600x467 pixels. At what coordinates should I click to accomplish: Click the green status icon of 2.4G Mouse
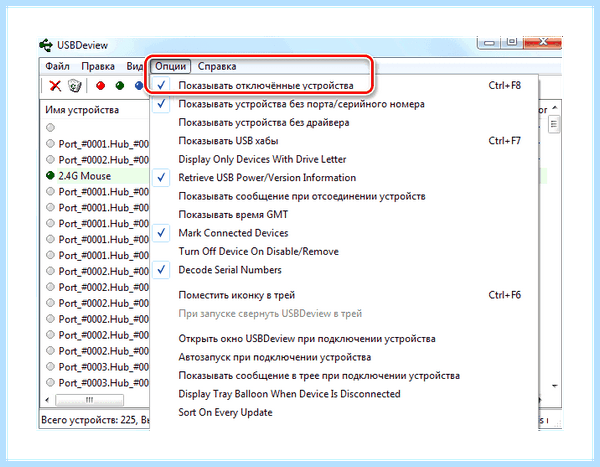[50, 175]
